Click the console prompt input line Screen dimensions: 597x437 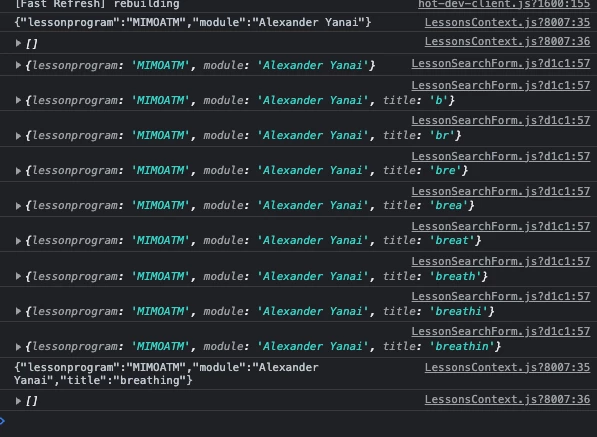tap(298, 421)
